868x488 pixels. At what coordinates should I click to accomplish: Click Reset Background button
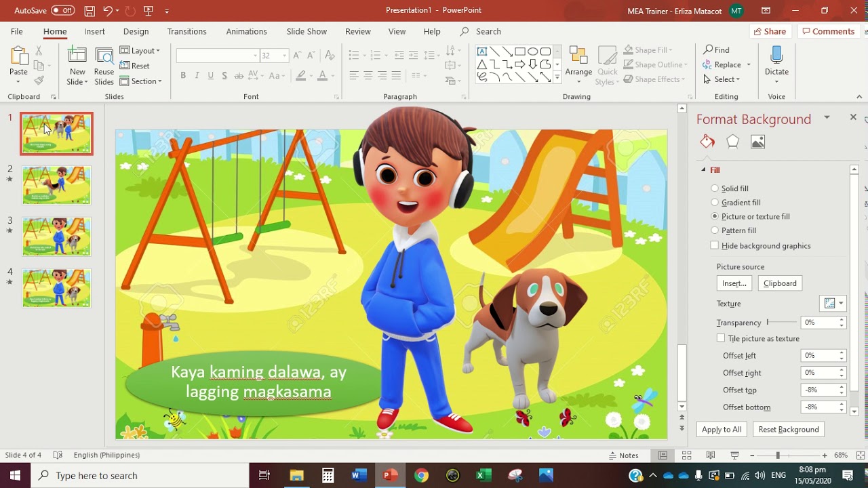tap(789, 429)
